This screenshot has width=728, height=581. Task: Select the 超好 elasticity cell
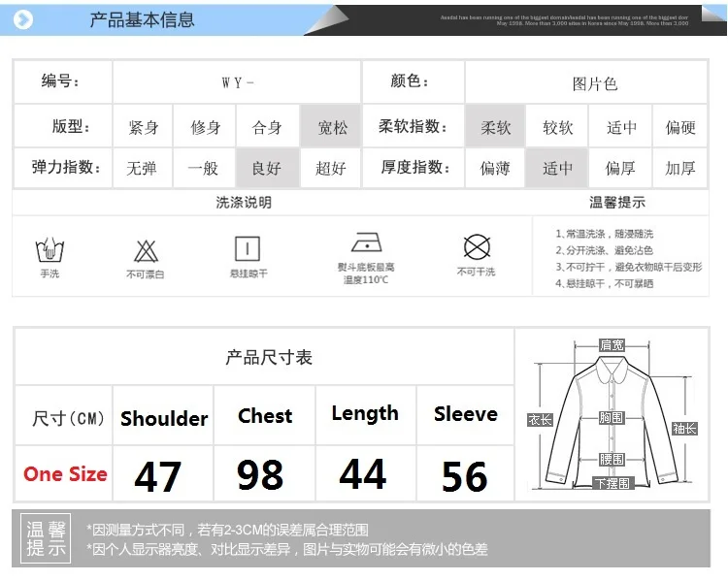tap(331, 168)
